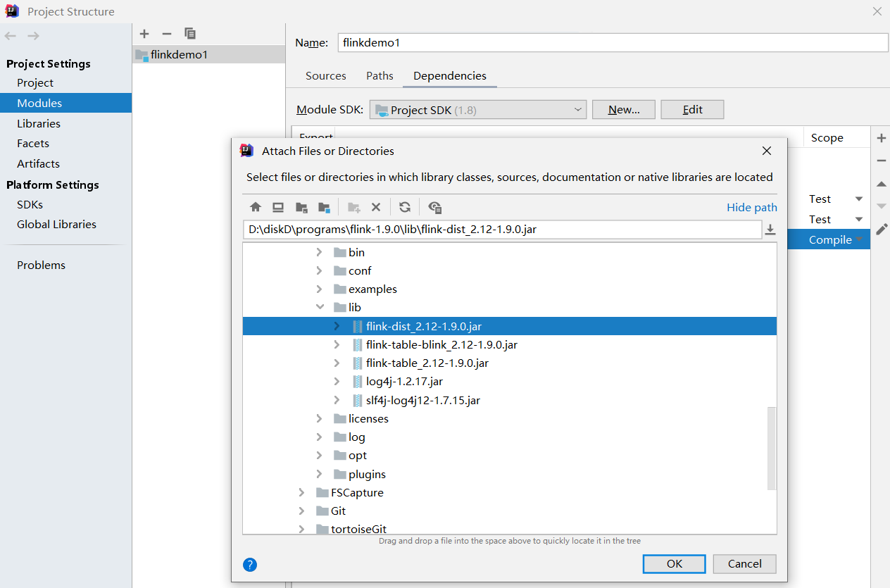The image size is (890, 588).
Task: Click the Add Module plus icon
Action: tap(144, 33)
